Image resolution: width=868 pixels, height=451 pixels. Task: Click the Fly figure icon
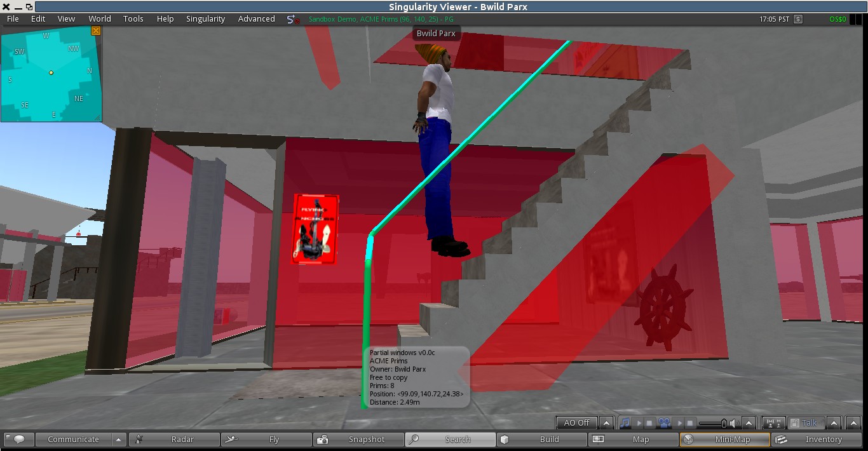tap(232, 439)
